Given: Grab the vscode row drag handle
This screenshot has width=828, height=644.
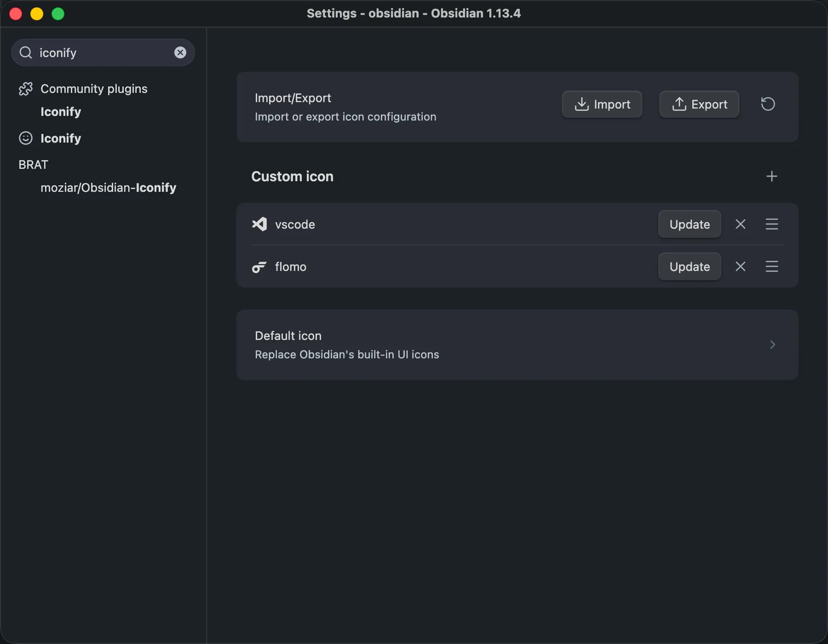Looking at the screenshot, I should (x=772, y=224).
